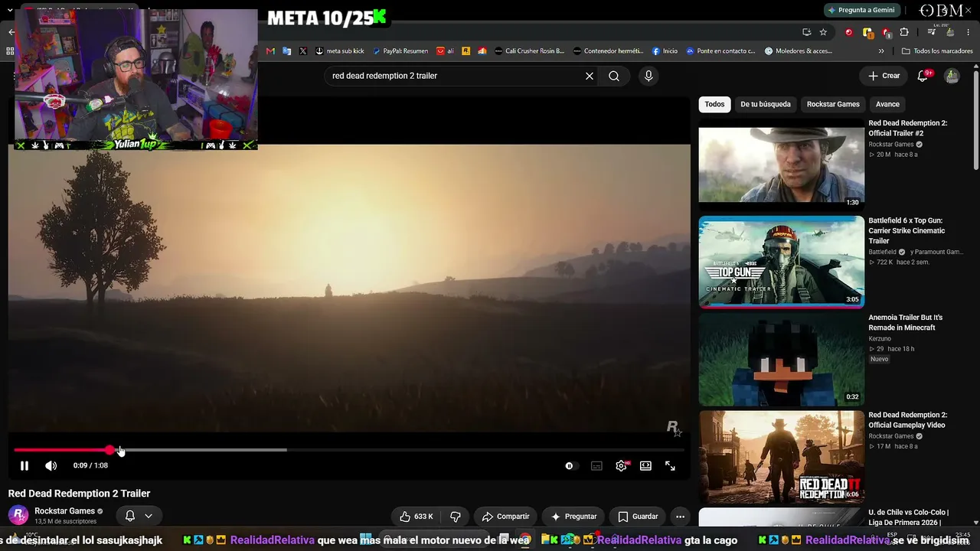Mute the video with the speaker icon
This screenshot has width=980, height=551.
point(51,465)
